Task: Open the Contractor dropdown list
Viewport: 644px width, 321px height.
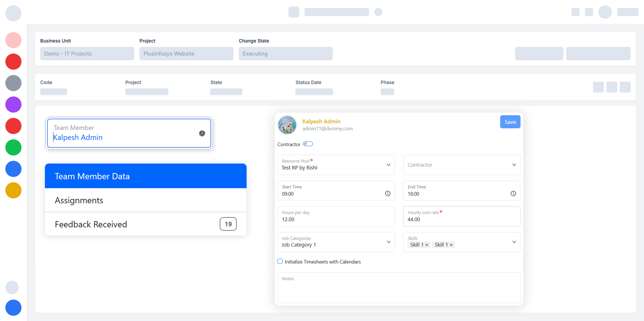Action: (514, 165)
